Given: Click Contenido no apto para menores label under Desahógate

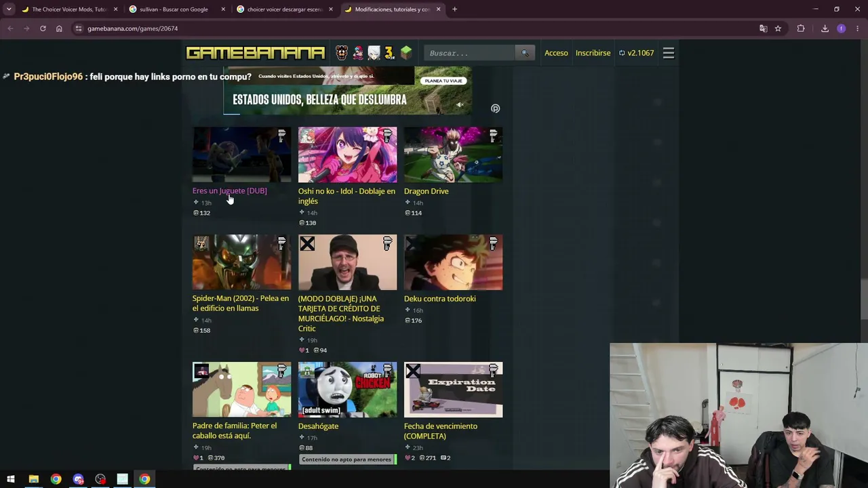Looking at the screenshot, I should (347, 460).
